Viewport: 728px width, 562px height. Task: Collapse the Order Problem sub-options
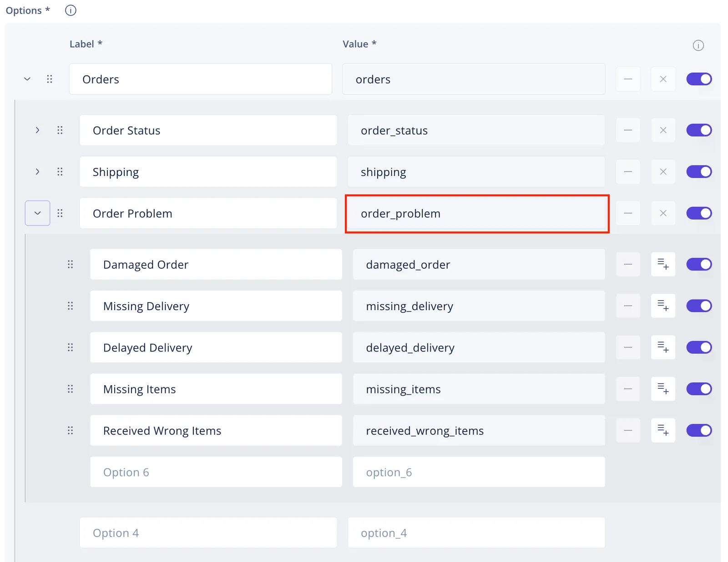(x=37, y=213)
